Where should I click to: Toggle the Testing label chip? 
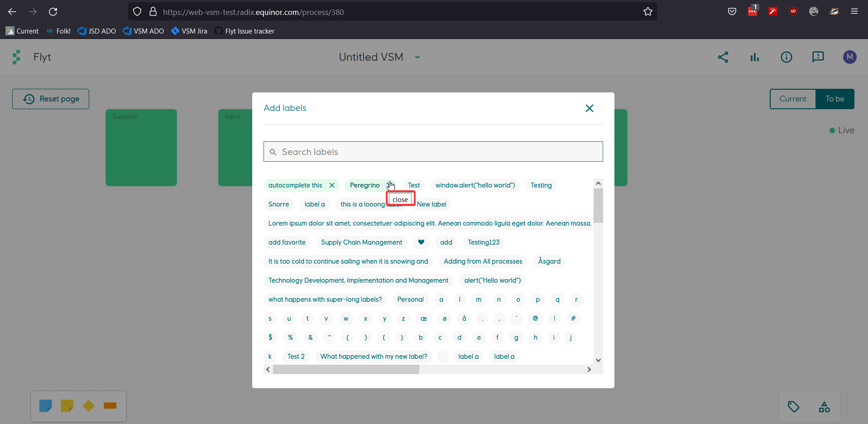pos(541,185)
